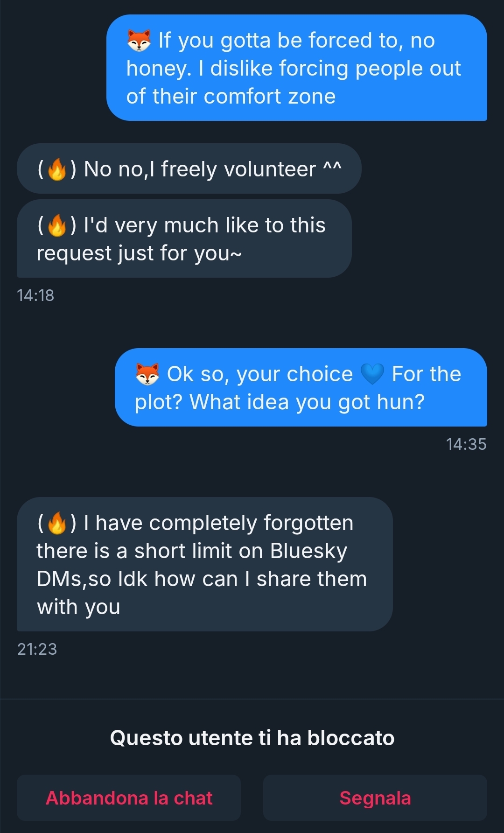Click the fox emoji in the "forced to" message
Screen dimensions: 504x833
point(139,41)
